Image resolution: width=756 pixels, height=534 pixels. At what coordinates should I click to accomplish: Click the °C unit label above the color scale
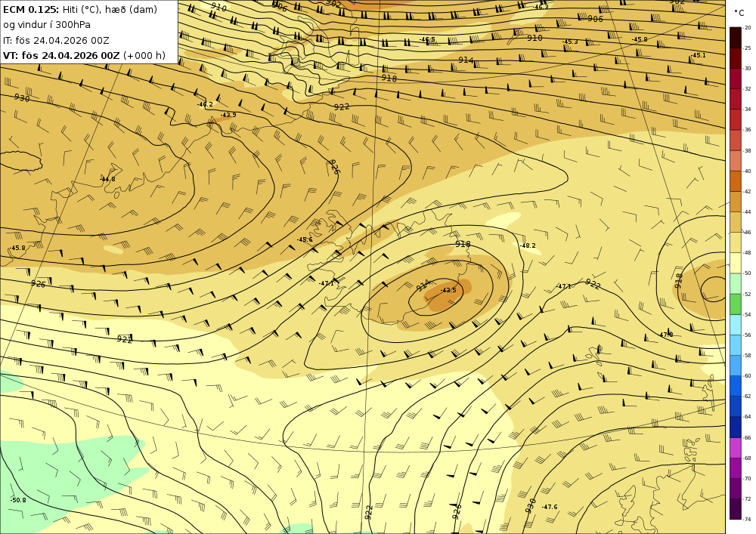click(x=739, y=12)
